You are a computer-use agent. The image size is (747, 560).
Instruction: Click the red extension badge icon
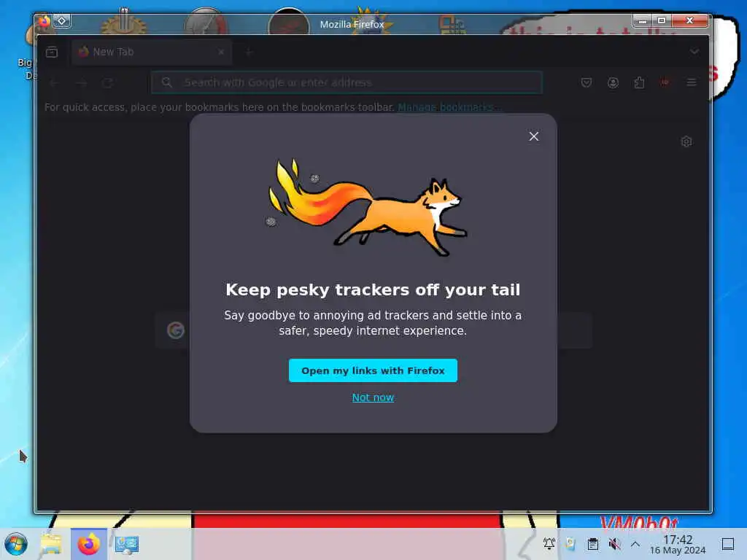[665, 82]
